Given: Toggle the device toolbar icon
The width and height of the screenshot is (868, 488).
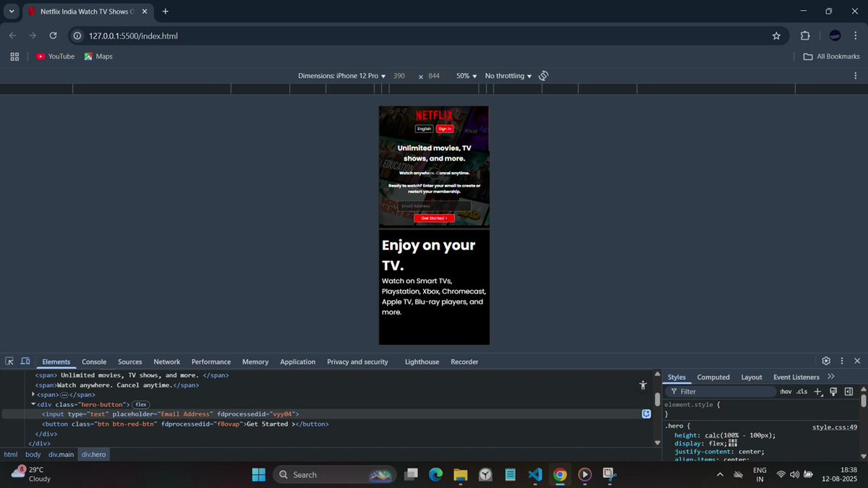Looking at the screenshot, I should click(x=25, y=361).
